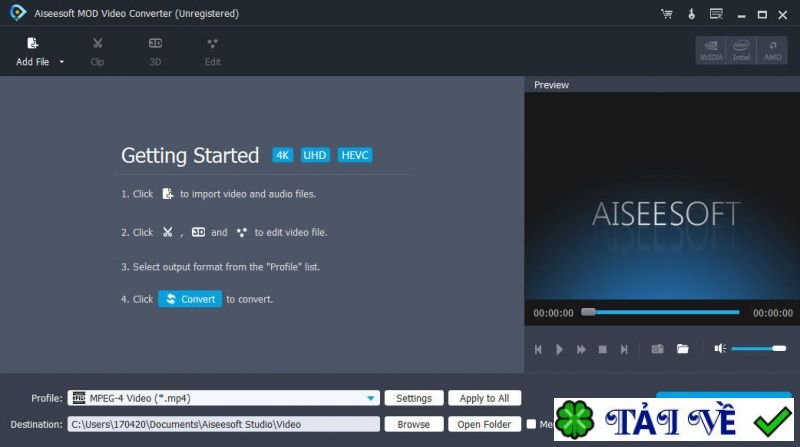The width and height of the screenshot is (800, 447).
Task: Click the Browse button
Action: (x=413, y=424)
